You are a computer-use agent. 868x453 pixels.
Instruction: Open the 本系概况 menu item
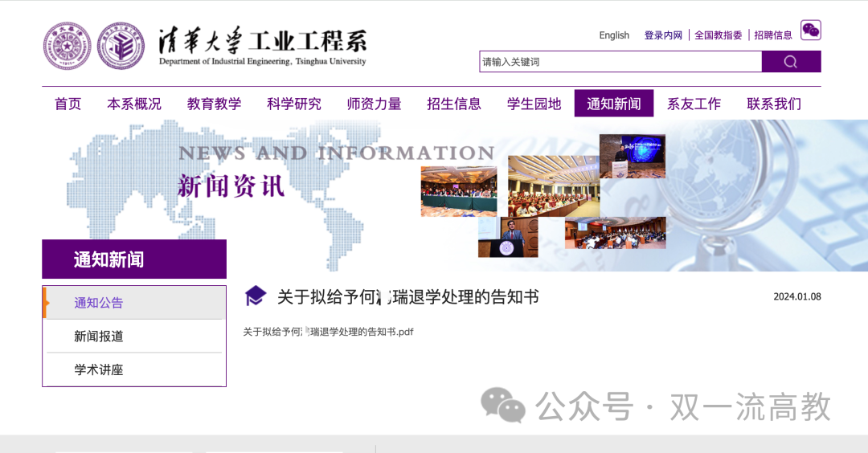coord(134,104)
